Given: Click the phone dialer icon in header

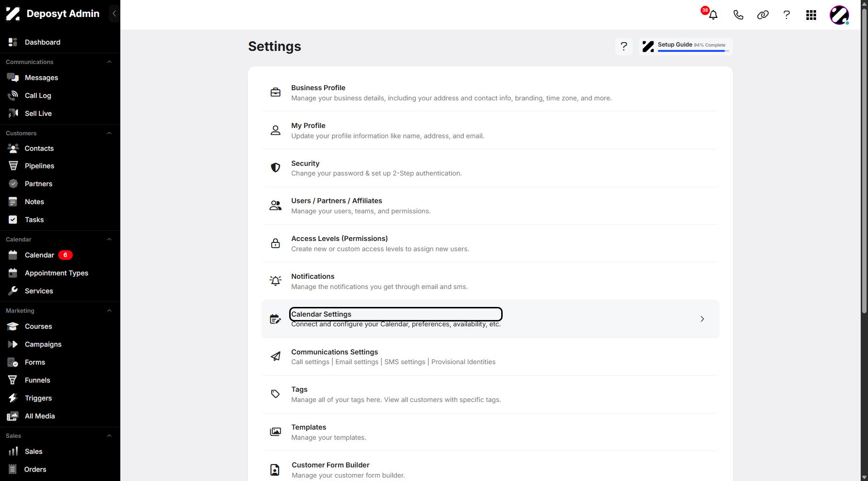Looking at the screenshot, I should (738, 15).
